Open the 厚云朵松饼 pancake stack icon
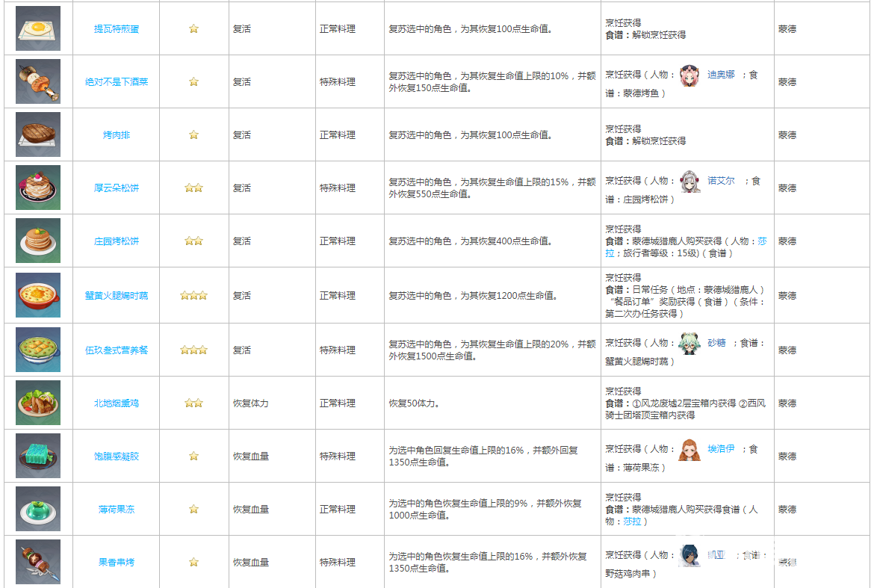 (37, 188)
